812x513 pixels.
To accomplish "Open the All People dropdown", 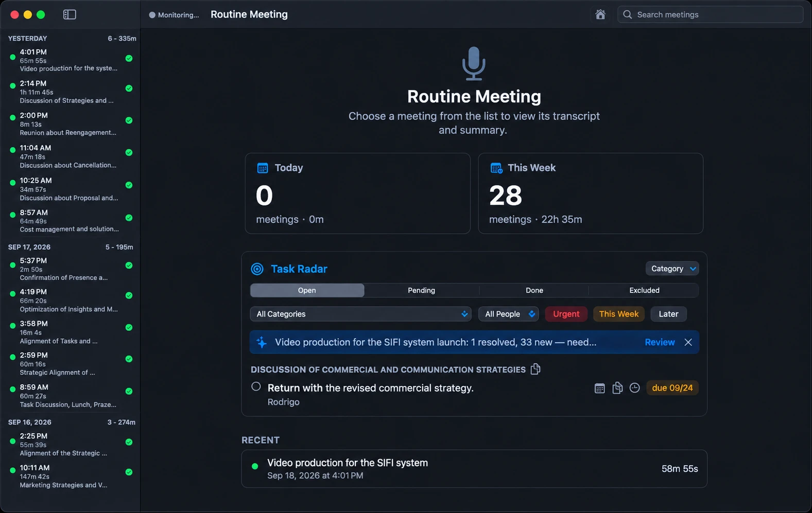I will 508,314.
